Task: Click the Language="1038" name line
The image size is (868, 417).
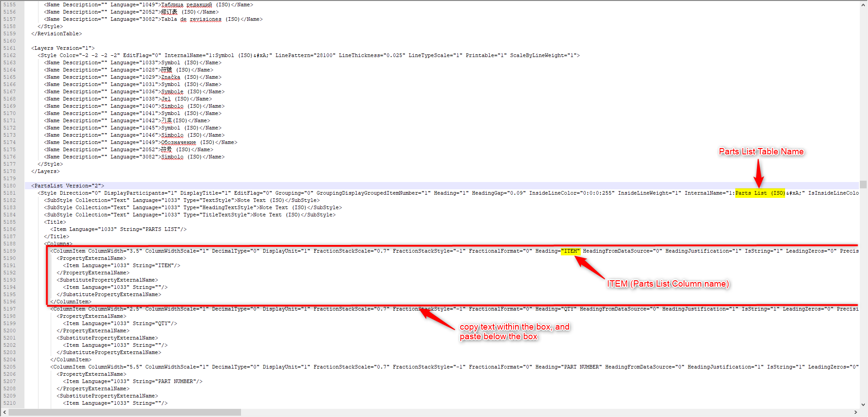Action: (x=128, y=99)
